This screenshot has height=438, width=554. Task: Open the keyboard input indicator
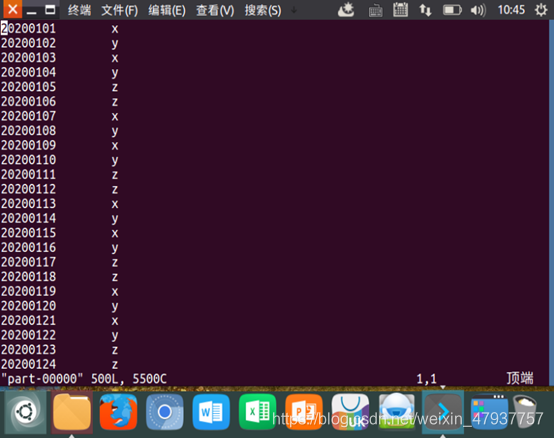tap(375, 11)
